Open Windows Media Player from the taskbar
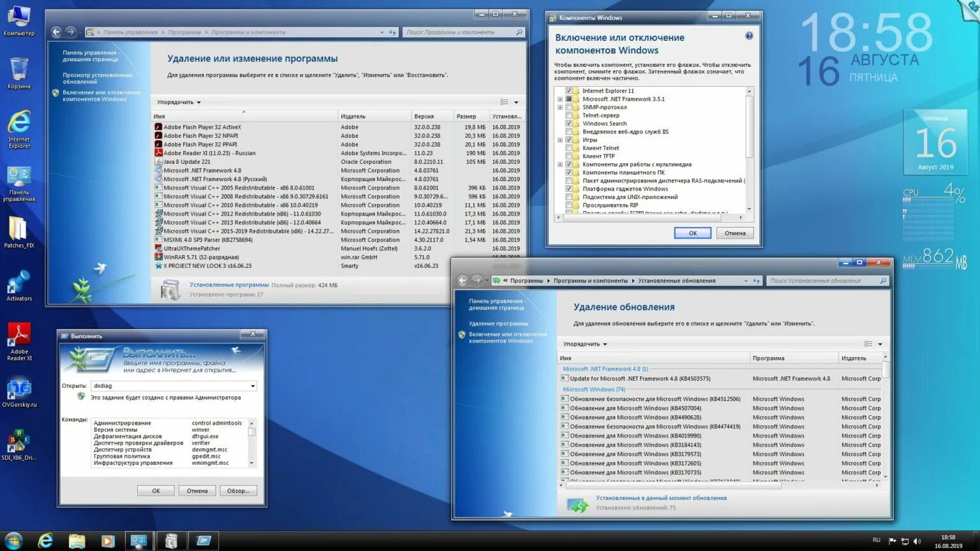Screen dimensions: 980x551 [x=108, y=541]
